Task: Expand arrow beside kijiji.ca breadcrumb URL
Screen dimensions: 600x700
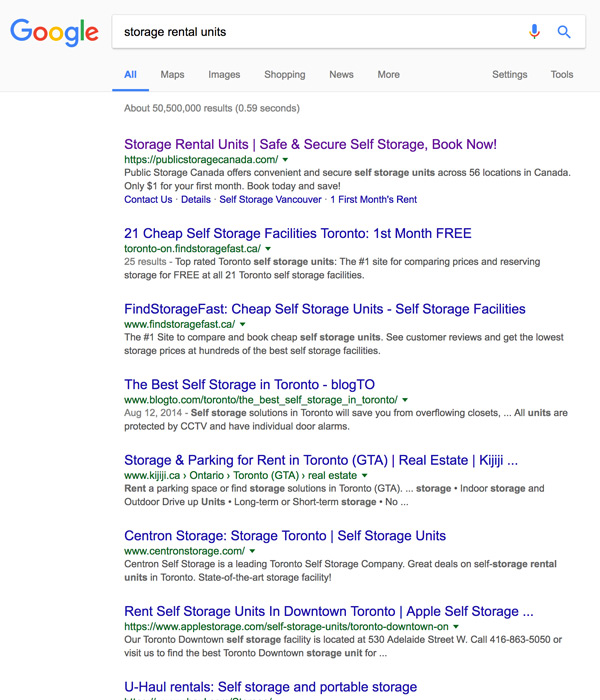Action: pos(364,475)
